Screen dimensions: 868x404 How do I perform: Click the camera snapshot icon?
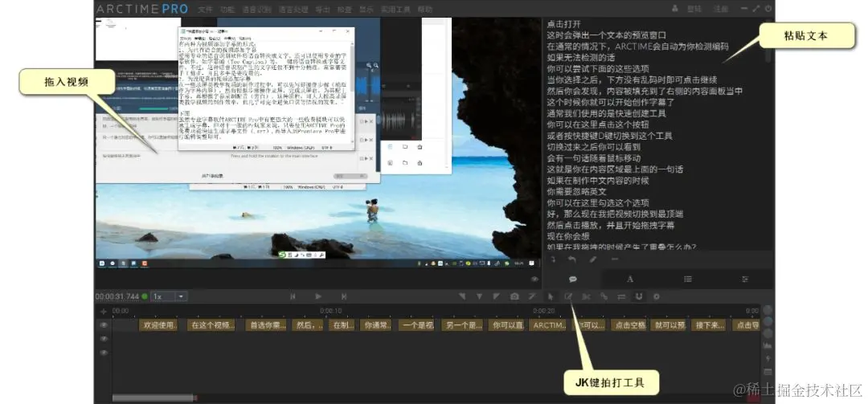pos(514,296)
